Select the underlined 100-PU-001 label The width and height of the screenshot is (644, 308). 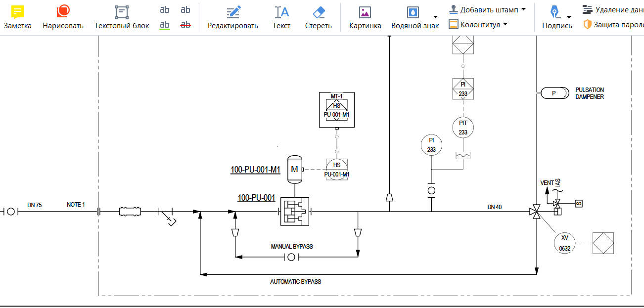256,198
